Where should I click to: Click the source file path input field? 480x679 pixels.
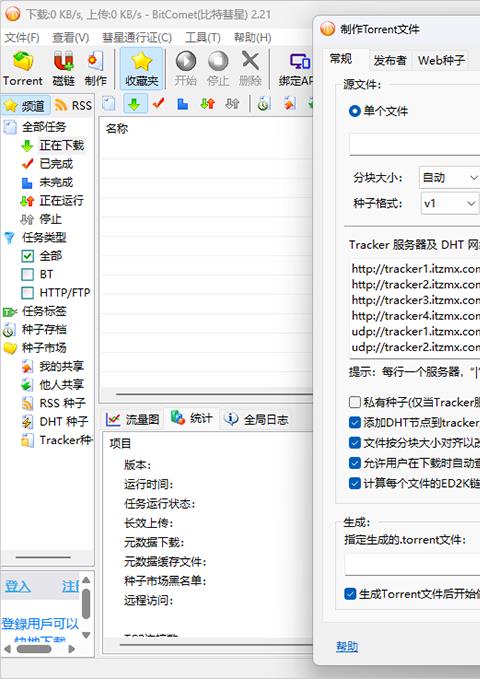click(x=415, y=144)
